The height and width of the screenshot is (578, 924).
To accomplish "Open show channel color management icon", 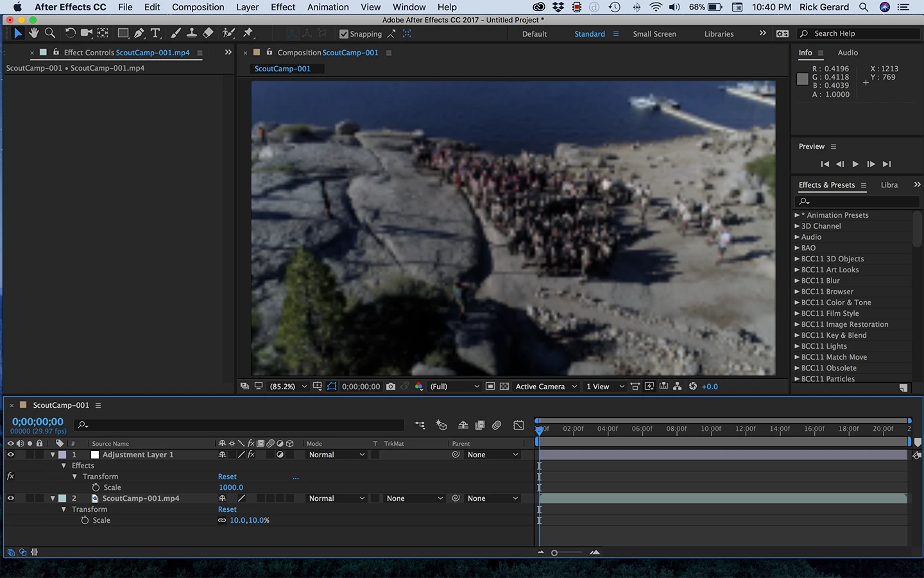I will pos(419,387).
